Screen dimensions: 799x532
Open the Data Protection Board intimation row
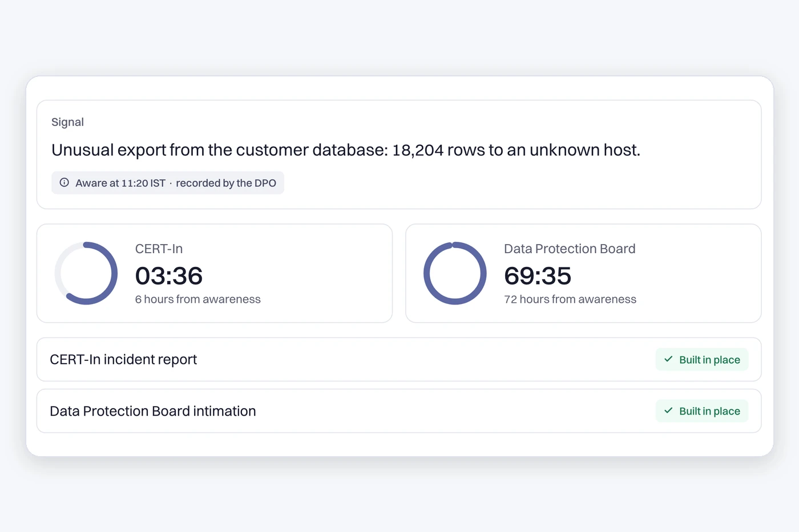click(399, 411)
